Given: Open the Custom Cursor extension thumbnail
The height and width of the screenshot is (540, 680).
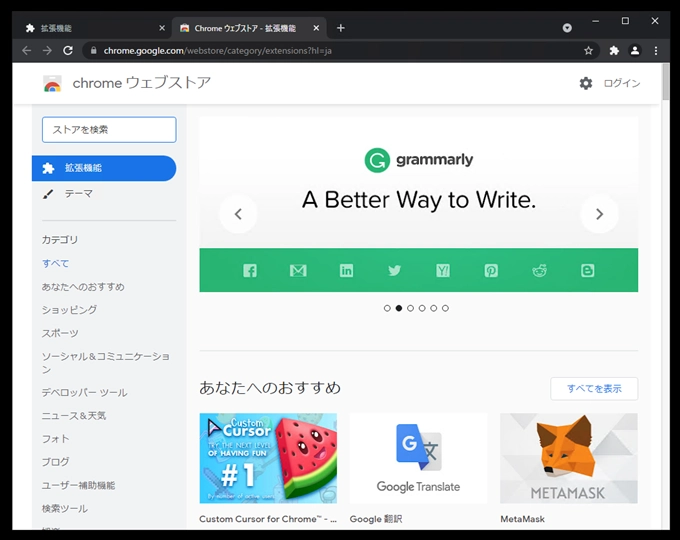Looking at the screenshot, I should coord(268,458).
